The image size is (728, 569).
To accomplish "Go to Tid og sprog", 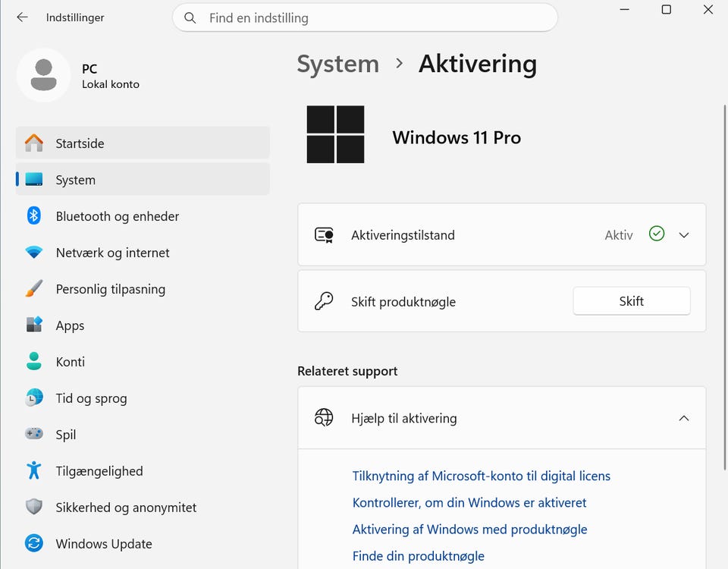I will pos(143,398).
